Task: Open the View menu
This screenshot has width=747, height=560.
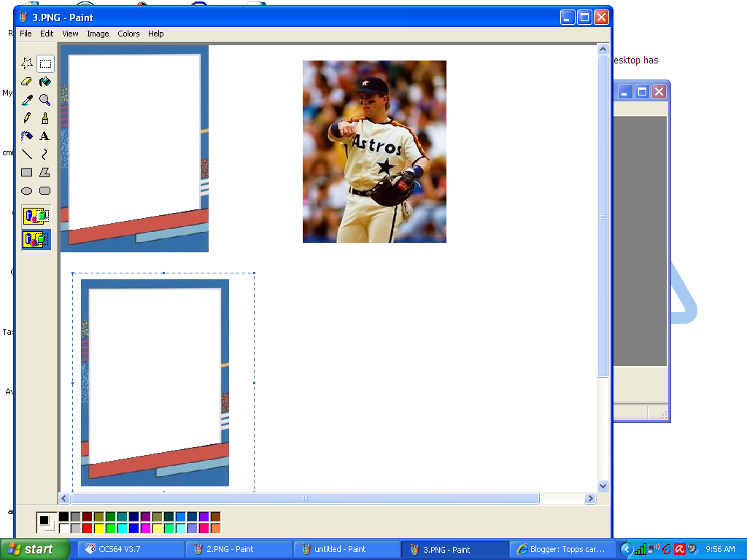Action: tap(70, 34)
